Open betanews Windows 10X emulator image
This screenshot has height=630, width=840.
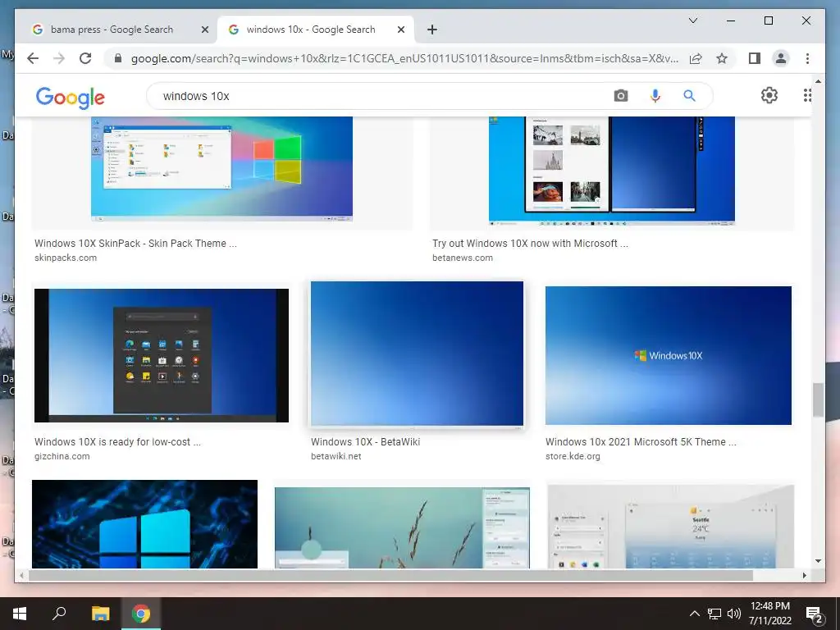pyautogui.click(x=611, y=170)
